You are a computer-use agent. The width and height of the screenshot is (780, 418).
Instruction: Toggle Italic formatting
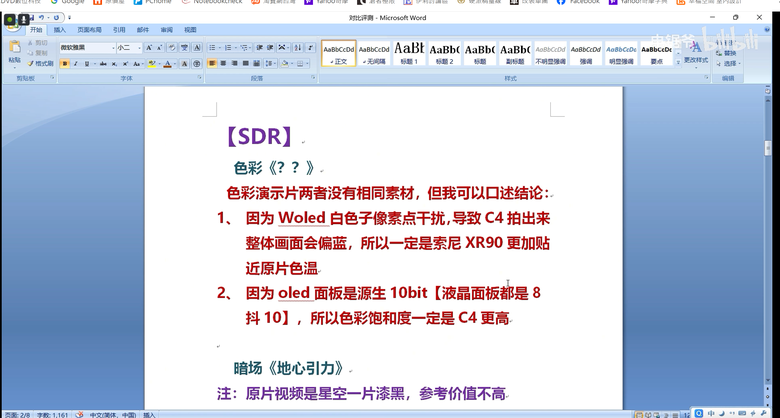[76, 64]
